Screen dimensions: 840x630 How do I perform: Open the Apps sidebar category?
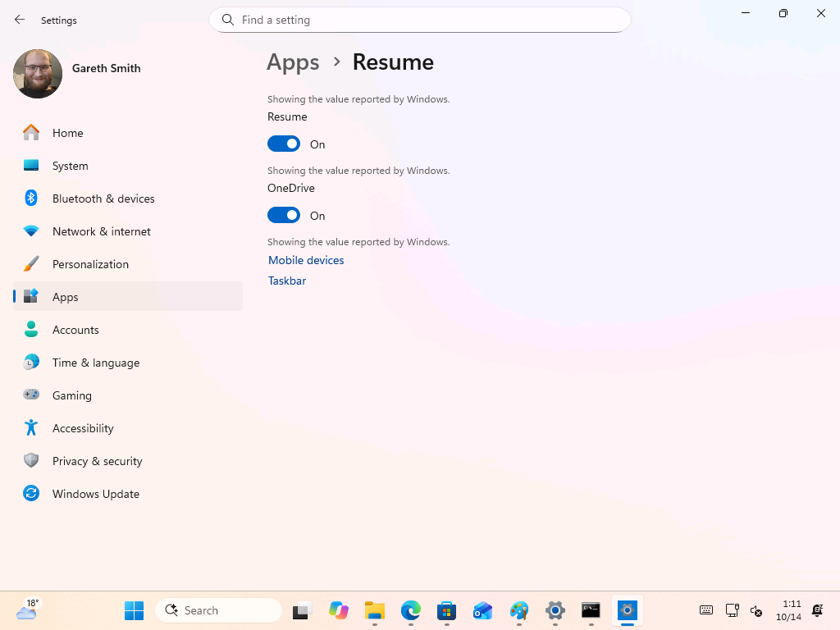pyautogui.click(x=128, y=296)
